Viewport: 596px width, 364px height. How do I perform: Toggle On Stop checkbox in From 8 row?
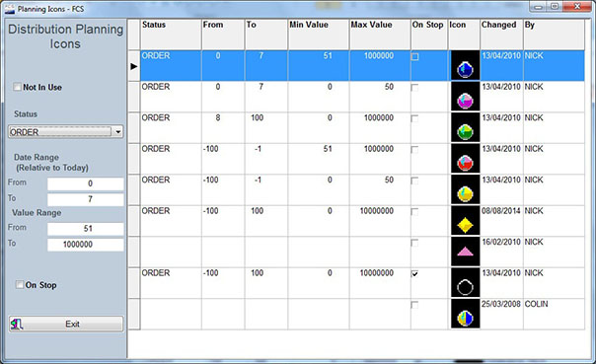tap(415, 119)
